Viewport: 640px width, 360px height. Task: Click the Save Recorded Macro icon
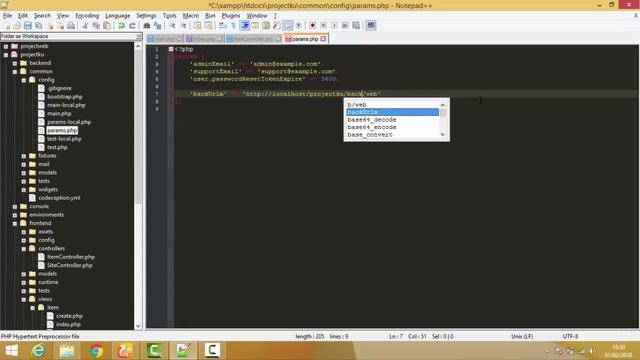pos(356,25)
